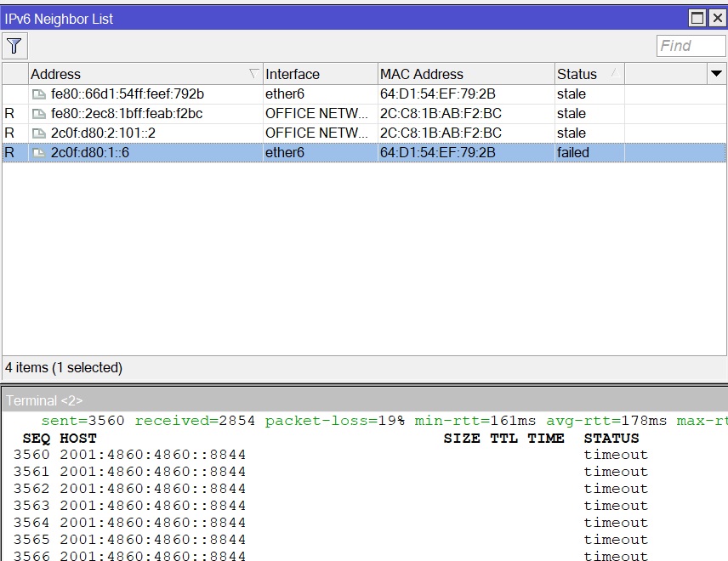Viewport: 728px width, 561px height.
Task: Click the R flag of the failed entry
Action: click(10, 153)
